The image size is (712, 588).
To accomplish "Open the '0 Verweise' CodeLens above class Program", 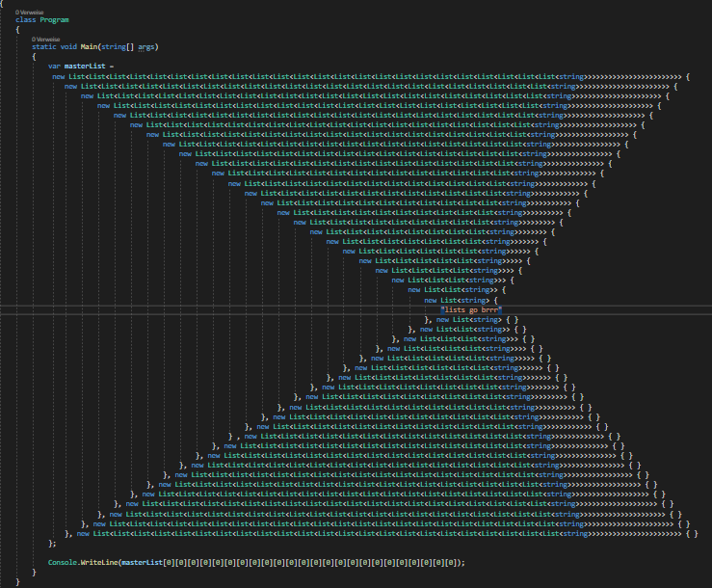I will coord(29,13).
